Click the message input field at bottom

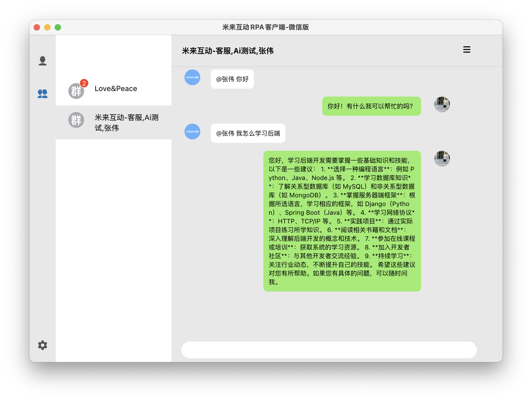[329, 350]
